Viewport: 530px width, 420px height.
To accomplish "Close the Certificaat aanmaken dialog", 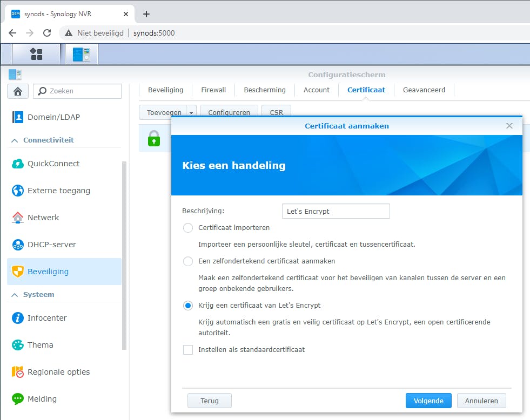I will point(509,126).
